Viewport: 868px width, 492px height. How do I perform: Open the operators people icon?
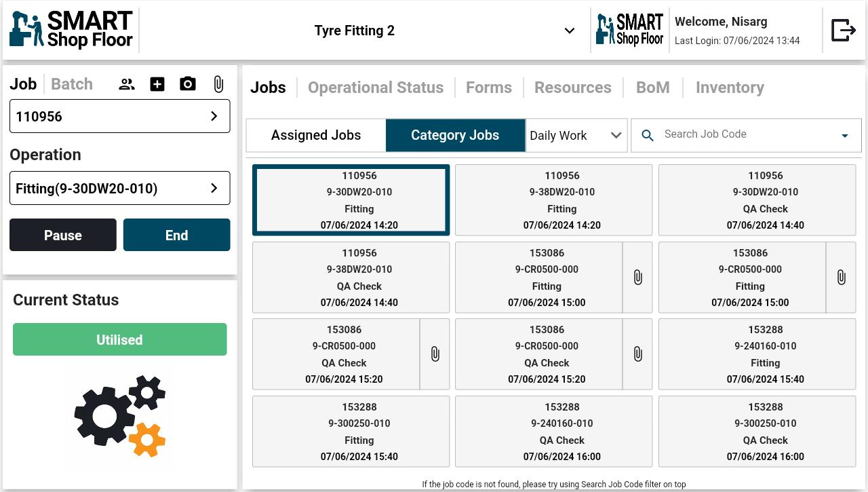(x=127, y=84)
